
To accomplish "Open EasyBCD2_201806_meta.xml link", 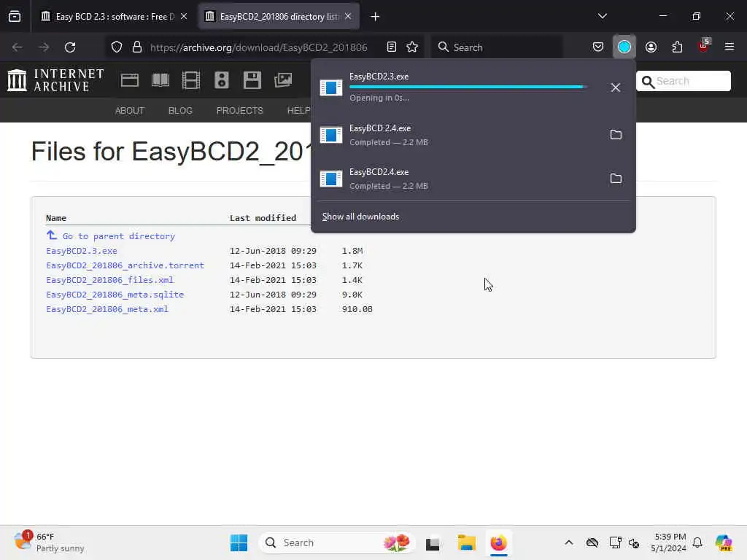I will pyautogui.click(x=107, y=309).
